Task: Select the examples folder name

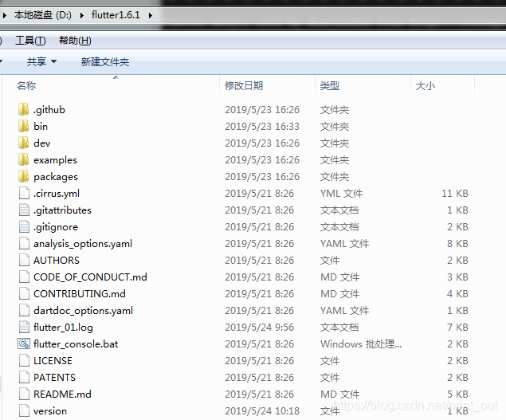Action: click(56, 160)
